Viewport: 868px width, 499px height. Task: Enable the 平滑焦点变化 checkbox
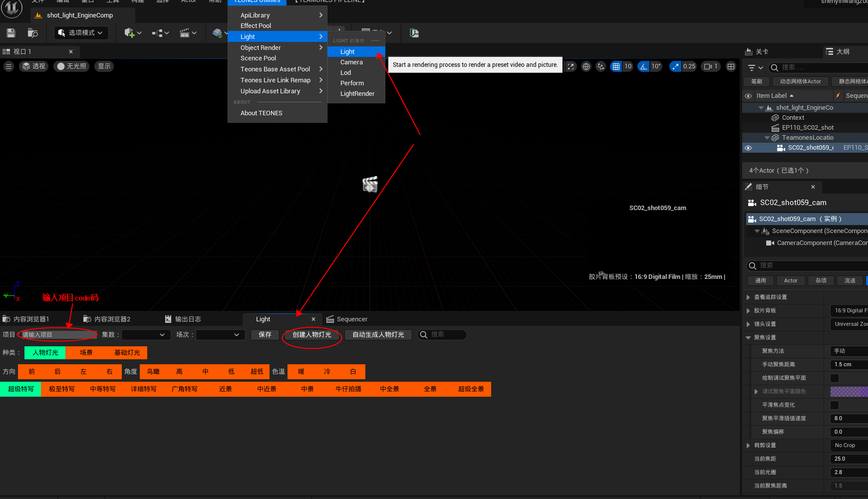(x=835, y=405)
